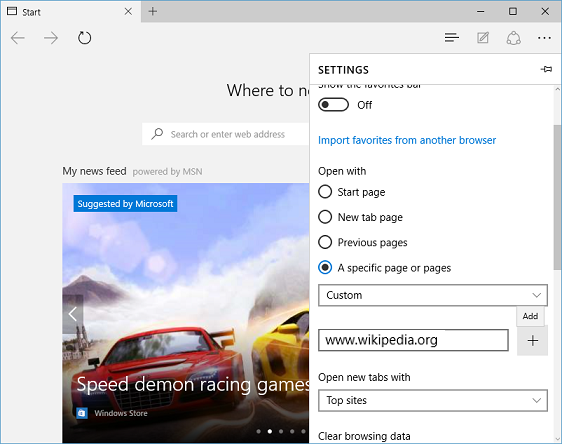This screenshot has height=444, width=562.
Task: Click the settings pane vertical scrollbar
Action: (x=557, y=197)
